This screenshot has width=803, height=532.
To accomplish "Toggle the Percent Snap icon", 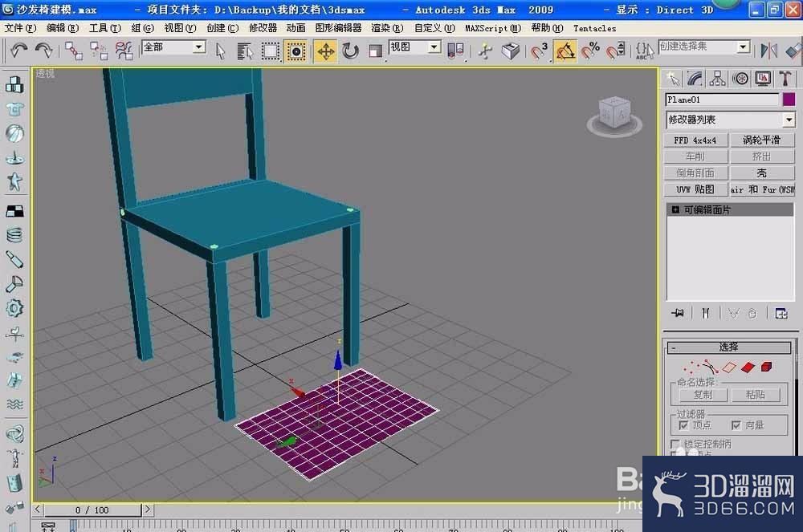I will [590, 51].
